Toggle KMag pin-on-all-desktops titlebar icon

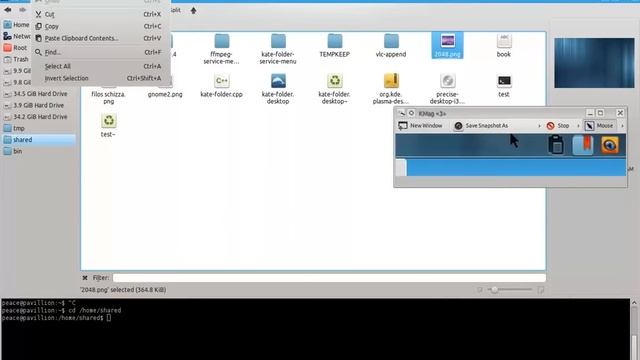(x=411, y=113)
